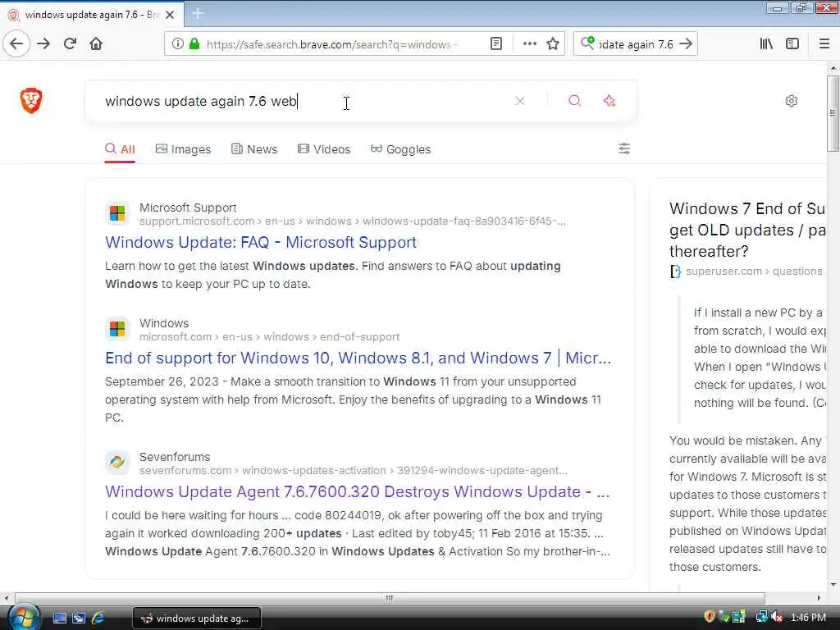This screenshot has height=630, width=840.
Task: Click the browser address bar URL
Action: pyautogui.click(x=332, y=44)
